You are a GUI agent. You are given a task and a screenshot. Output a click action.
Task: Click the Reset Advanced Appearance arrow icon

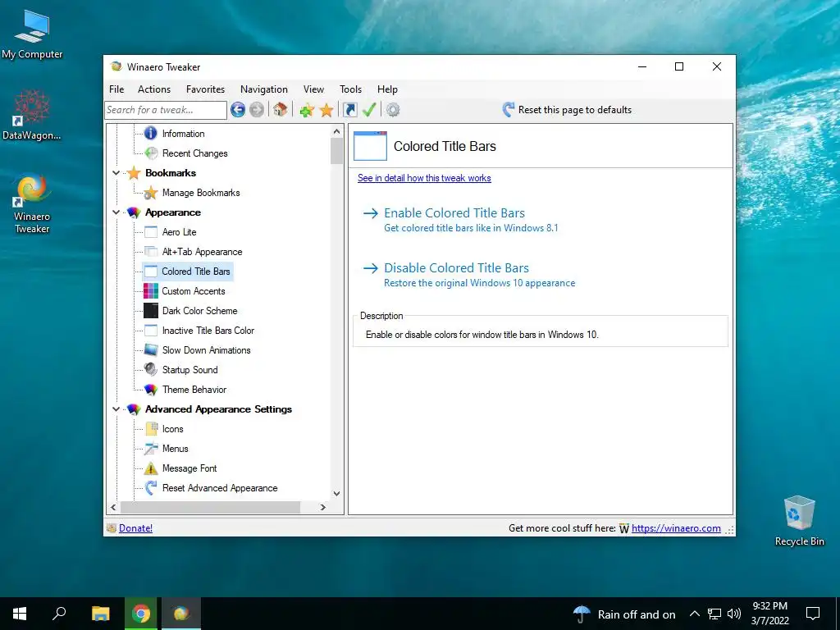(151, 488)
